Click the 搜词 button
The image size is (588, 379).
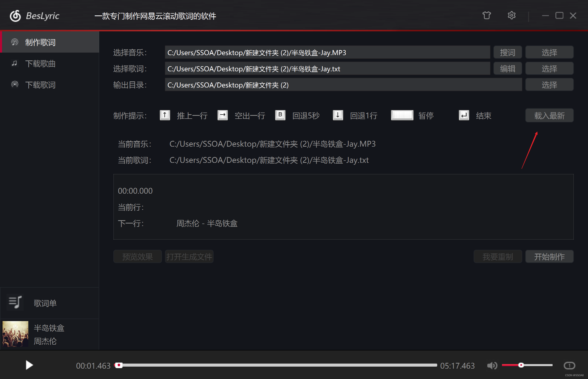[507, 53]
